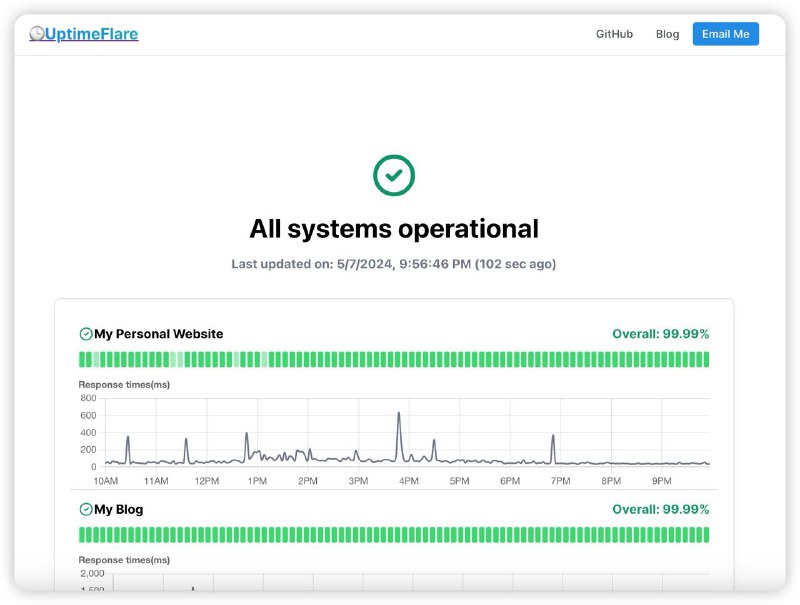Click the All systems operational heading
Screen dimensions: 800x605
[394, 228]
